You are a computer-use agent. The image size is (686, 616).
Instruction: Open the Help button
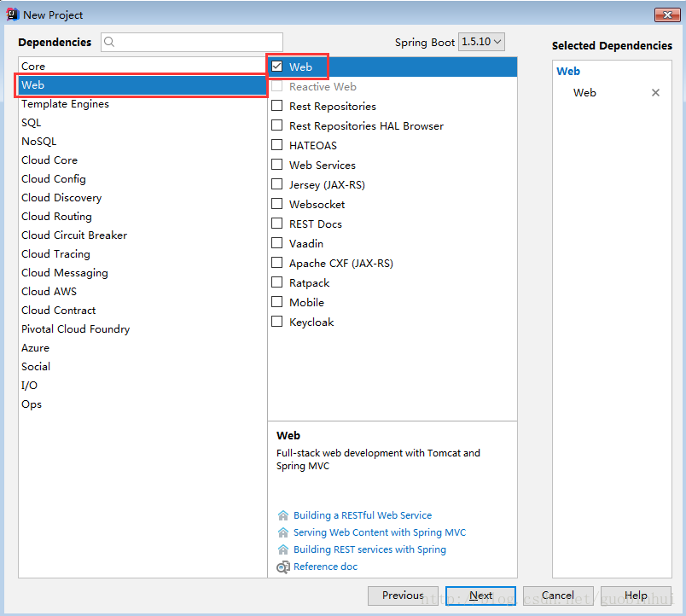637,596
